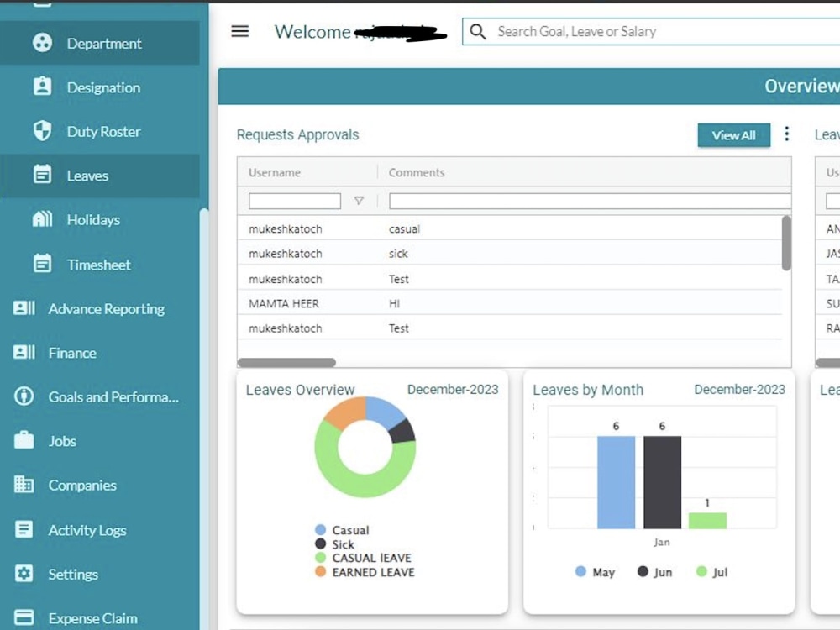Click the HI comment cell

click(x=394, y=304)
